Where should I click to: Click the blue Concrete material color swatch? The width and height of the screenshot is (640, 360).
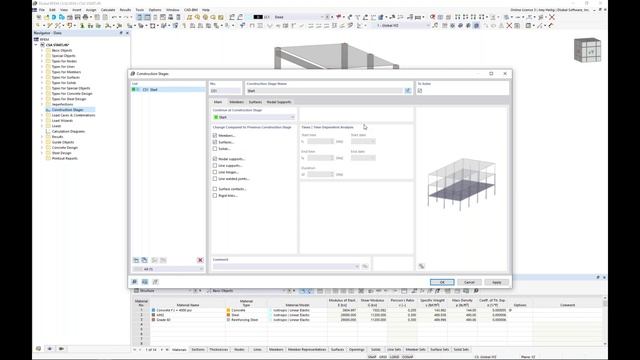pyautogui.click(x=153, y=310)
